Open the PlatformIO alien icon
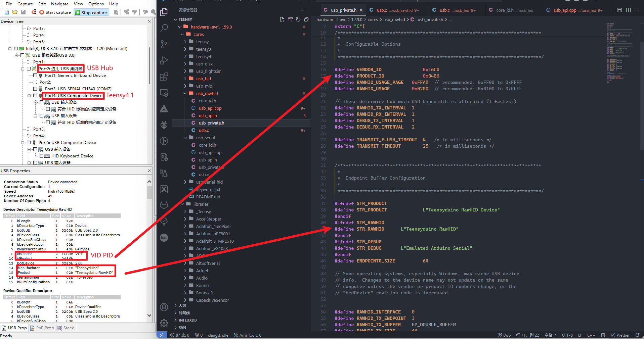This screenshot has width=644, height=339. tap(164, 125)
